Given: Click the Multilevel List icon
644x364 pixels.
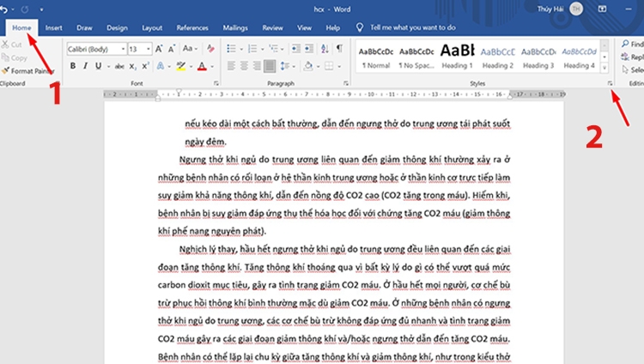Looking at the screenshot, I should pyautogui.click(x=274, y=49).
